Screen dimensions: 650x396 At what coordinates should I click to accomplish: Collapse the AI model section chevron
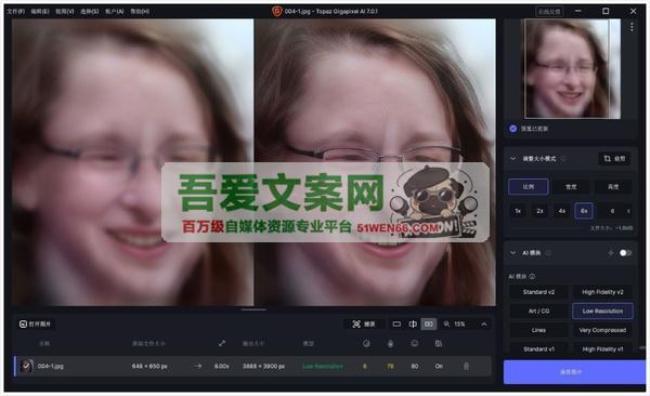coord(513,253)
